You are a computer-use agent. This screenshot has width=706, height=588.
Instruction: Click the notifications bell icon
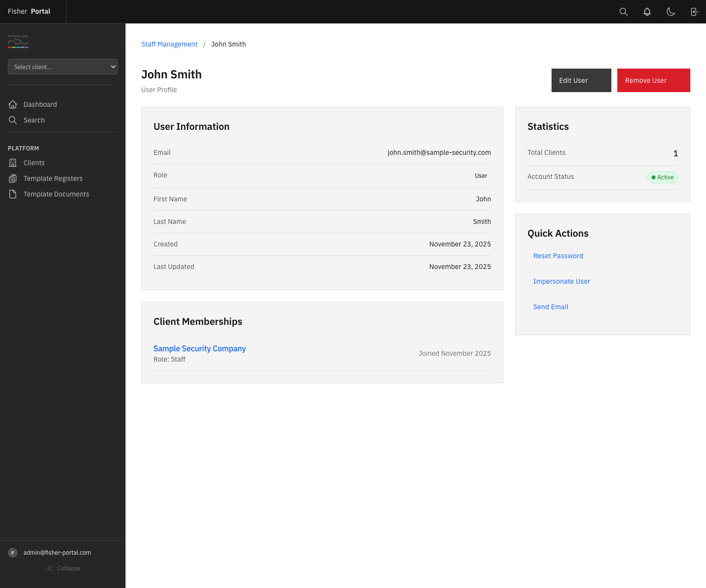(647, 11)
